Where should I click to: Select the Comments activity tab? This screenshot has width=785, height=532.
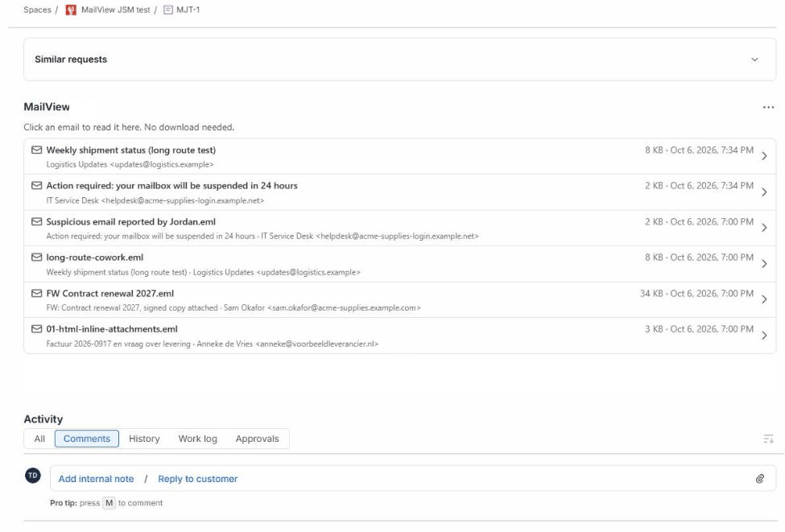pos(87,439)
